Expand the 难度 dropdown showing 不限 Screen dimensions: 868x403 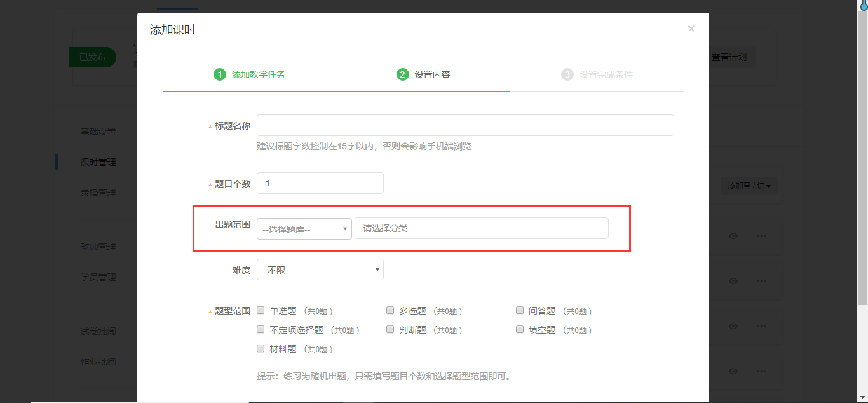coord(320,270)
